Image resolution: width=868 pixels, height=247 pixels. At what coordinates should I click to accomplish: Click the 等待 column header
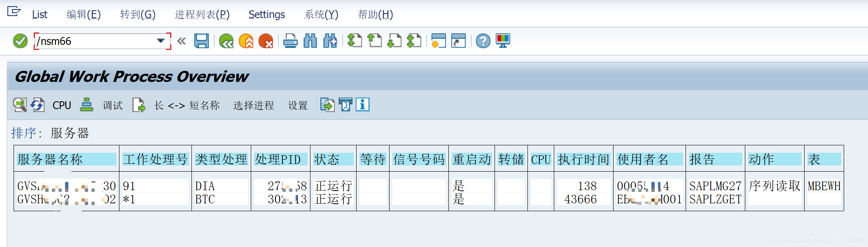(373, 159)
